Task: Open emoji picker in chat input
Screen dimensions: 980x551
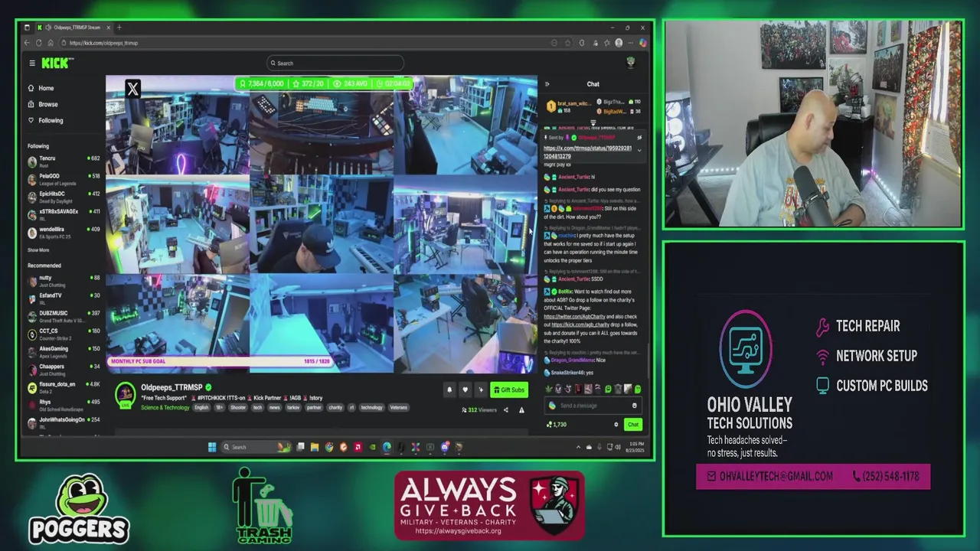Action: click(634, 406)
